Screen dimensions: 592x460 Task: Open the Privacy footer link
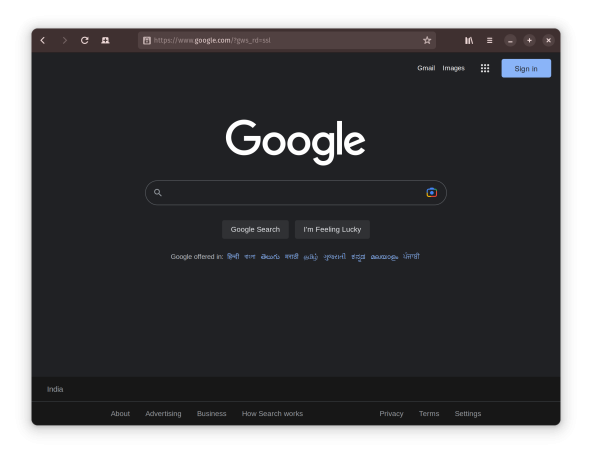[x=391, y=414]
